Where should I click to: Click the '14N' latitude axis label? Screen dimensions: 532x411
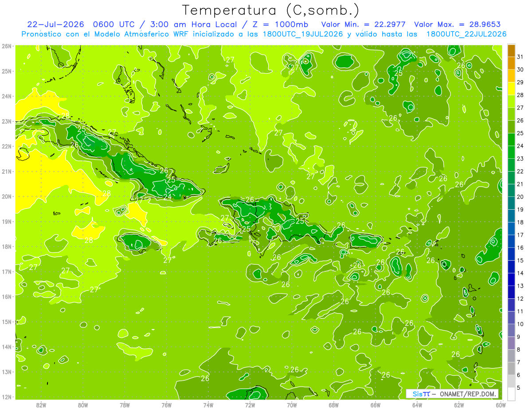[6, 347]
